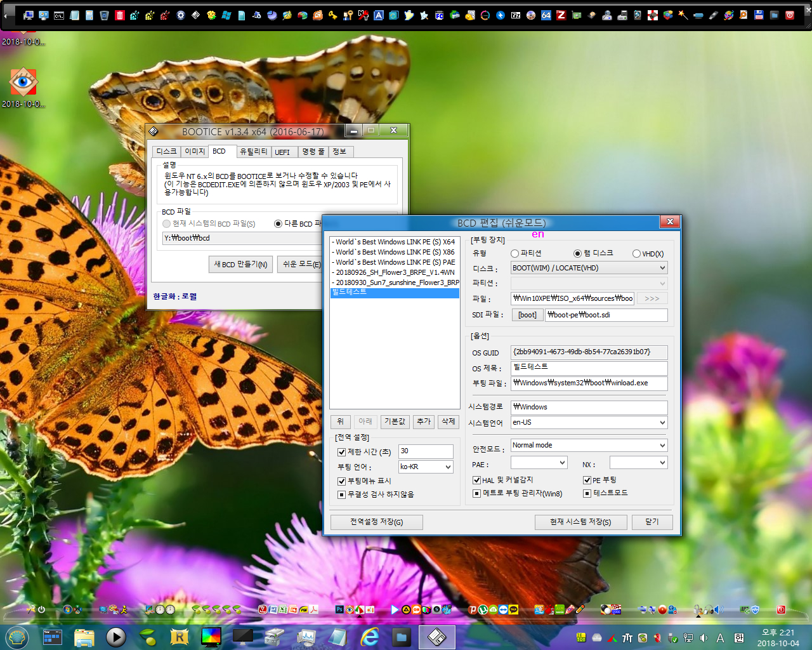
Task: Open File Explorer from the taskbar
Action: tap(84, 637)
